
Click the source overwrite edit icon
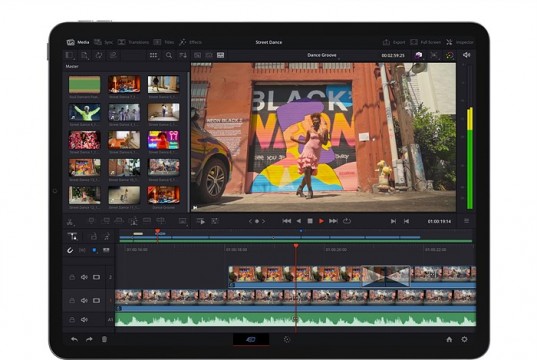tap(160, 221)
